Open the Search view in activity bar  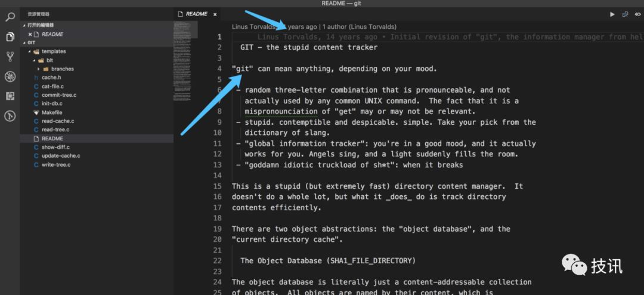click(10, 17)
